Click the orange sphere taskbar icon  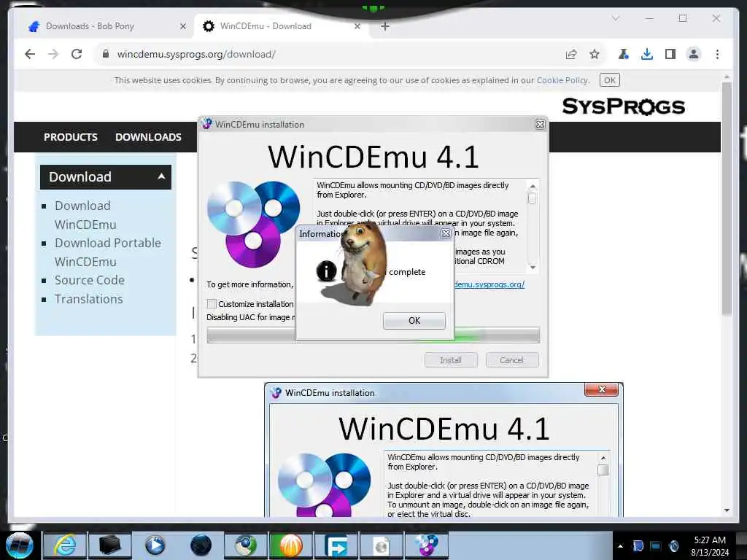pos(290,545)
